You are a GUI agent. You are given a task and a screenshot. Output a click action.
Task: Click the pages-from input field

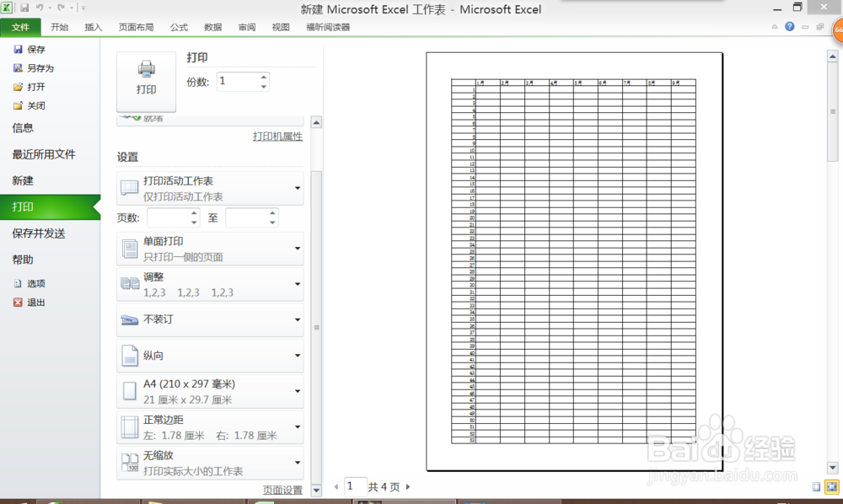[169, 217]
